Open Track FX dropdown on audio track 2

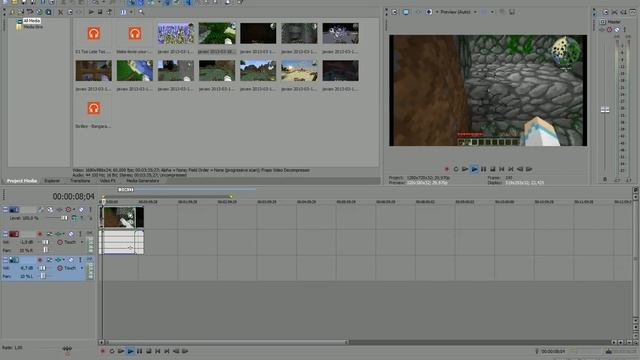[x=64, y=234]
